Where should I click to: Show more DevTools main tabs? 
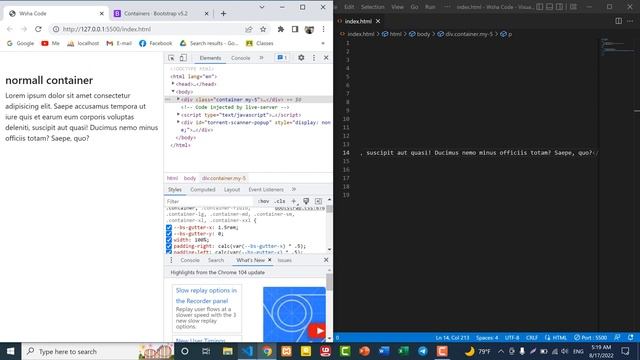click(261, 58)
